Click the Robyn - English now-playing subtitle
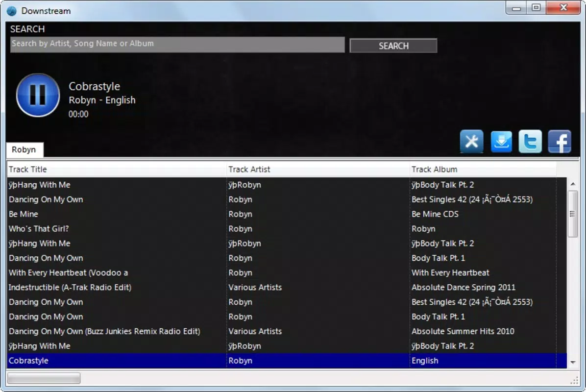 (x=102, y=100)
